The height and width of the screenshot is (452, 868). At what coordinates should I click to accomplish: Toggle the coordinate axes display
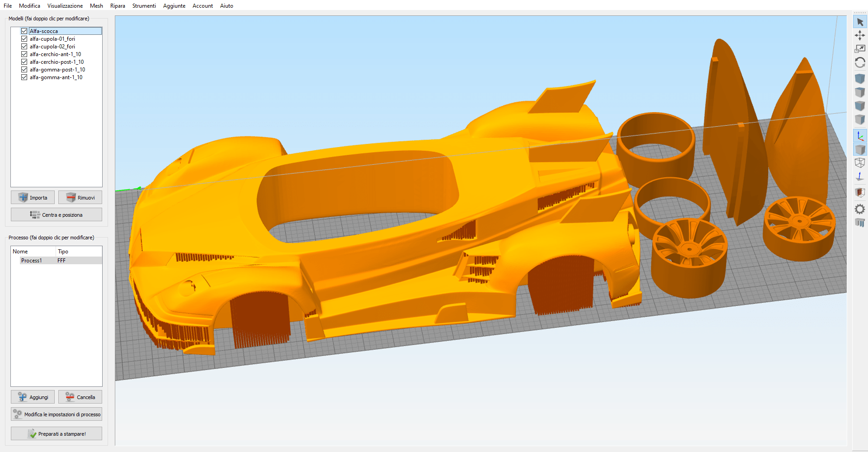[x=860, y=136]
